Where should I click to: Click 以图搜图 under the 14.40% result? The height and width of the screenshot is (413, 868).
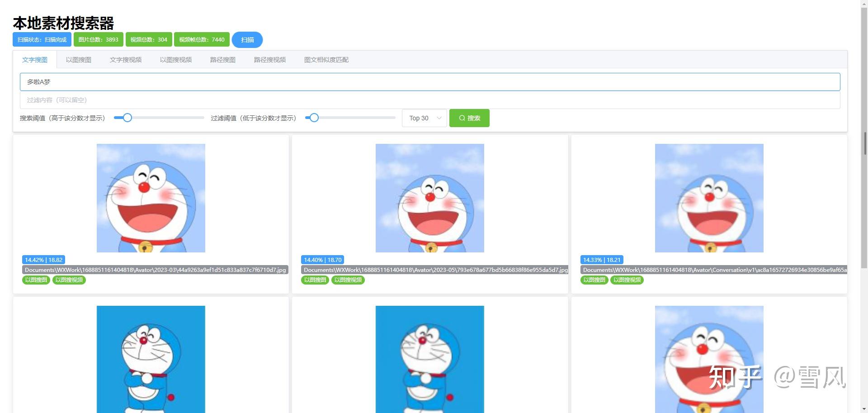pos(315,280)
